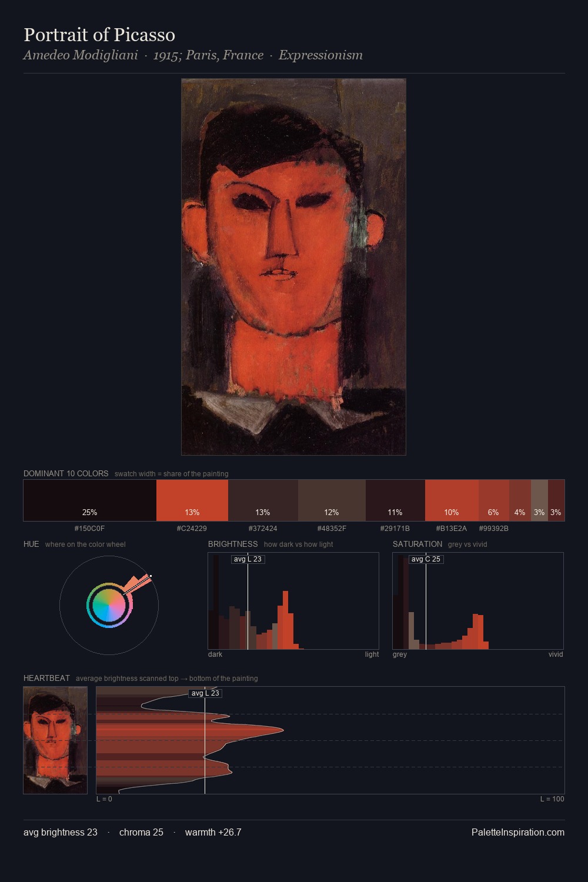
Task: Click the hex code label #B13E2A
Action: (452, 529)
